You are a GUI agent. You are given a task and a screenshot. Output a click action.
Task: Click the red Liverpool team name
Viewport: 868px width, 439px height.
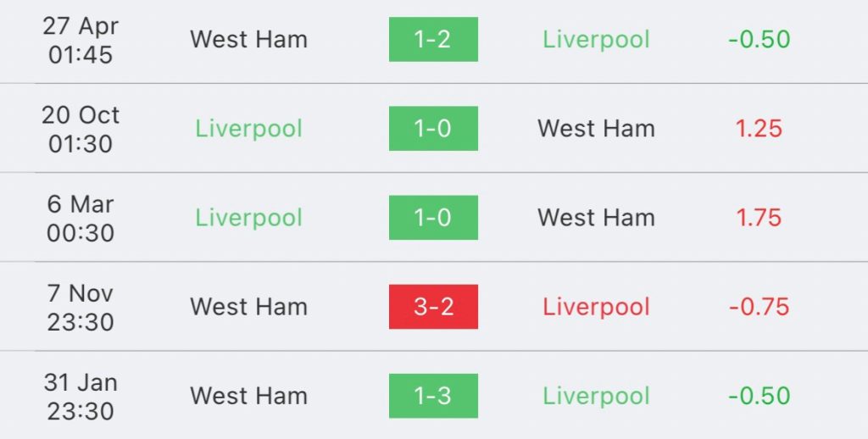point(596,307)
